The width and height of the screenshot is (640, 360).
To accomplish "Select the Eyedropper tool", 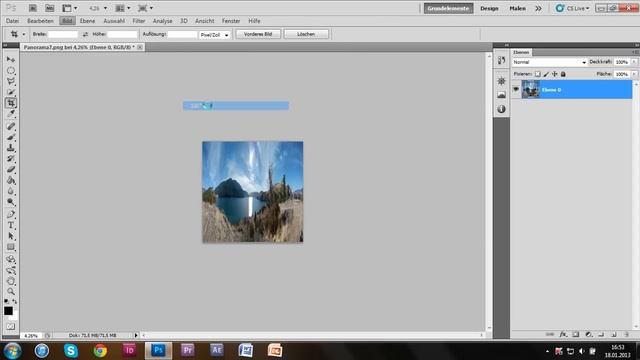I will pyautogui.click(x=11, y=114).
